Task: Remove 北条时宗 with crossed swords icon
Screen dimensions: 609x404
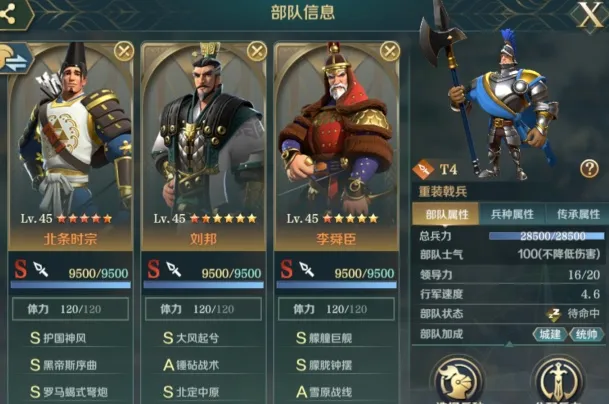Action: pos(124,51)
